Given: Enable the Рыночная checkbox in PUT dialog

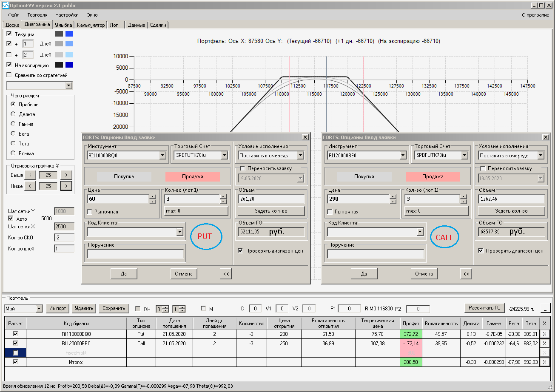Looking at the screenshot, I should [90, 212].
